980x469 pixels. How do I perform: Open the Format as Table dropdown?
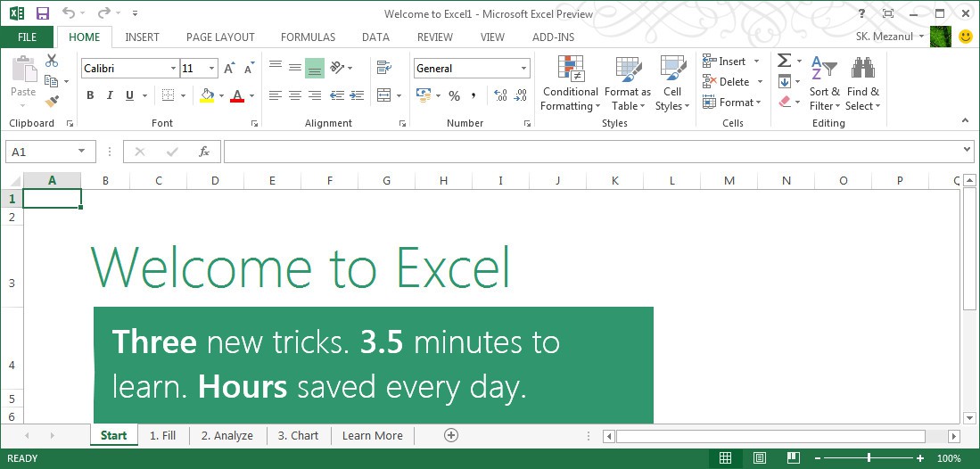628,84
